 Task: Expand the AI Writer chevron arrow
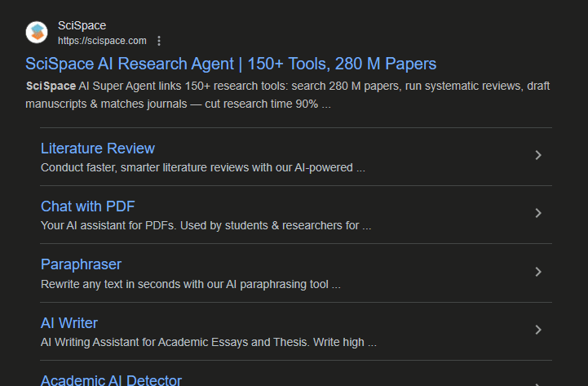(538, 330)
